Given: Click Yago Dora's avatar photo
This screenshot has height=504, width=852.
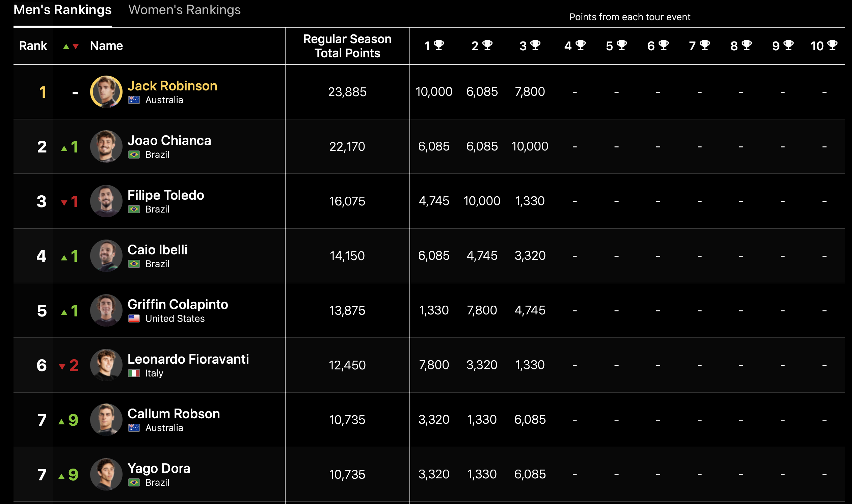Looking at the screenshot, I should 106,474.
